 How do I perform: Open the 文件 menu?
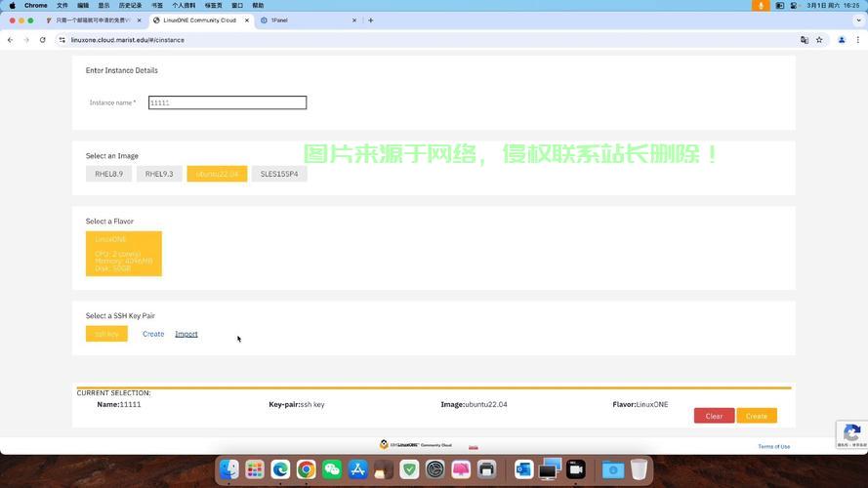(62, 5)
